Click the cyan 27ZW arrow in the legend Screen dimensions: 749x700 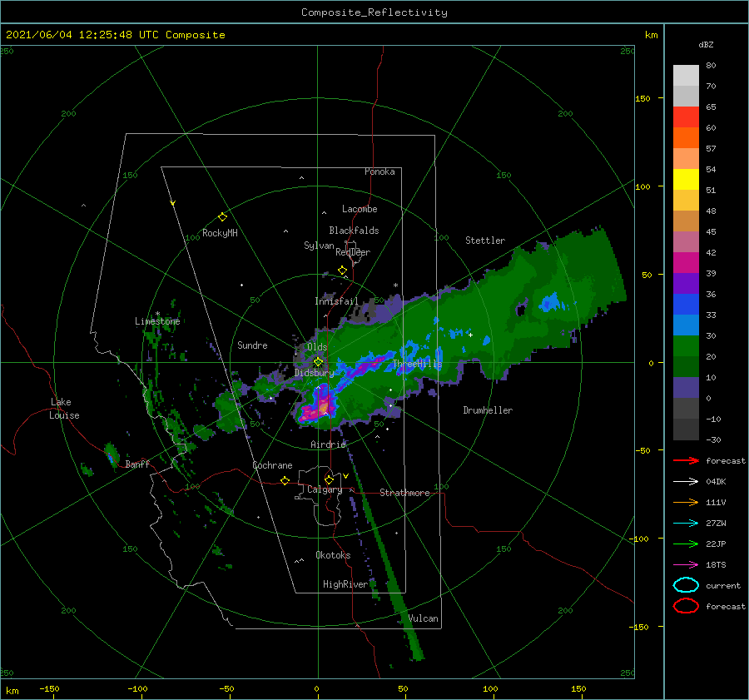coord(686,524)
